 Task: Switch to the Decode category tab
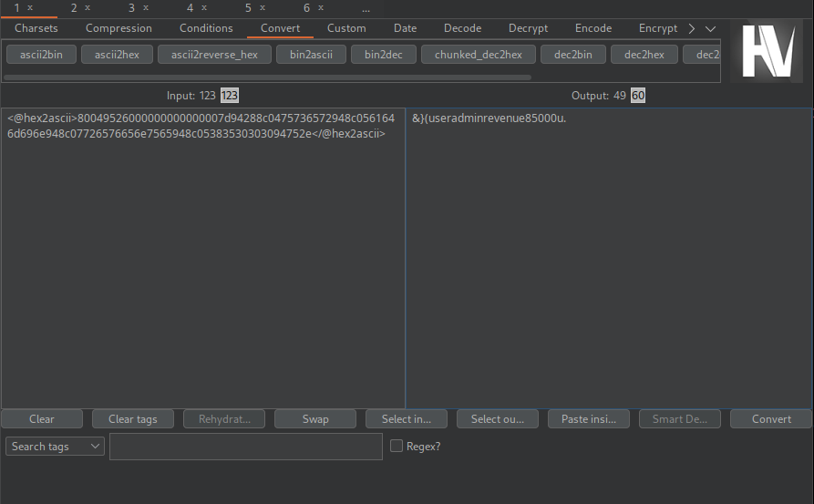462,28
